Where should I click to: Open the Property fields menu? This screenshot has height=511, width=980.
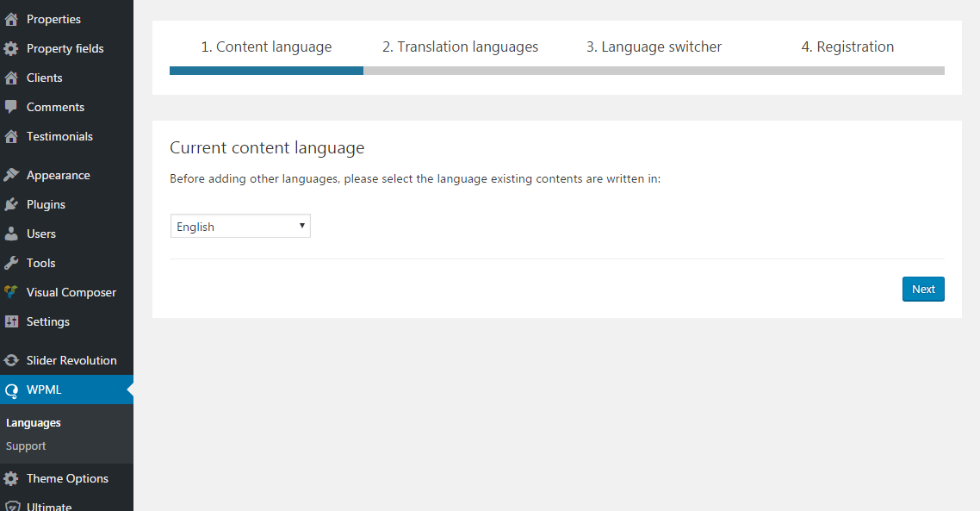point(66,49)
